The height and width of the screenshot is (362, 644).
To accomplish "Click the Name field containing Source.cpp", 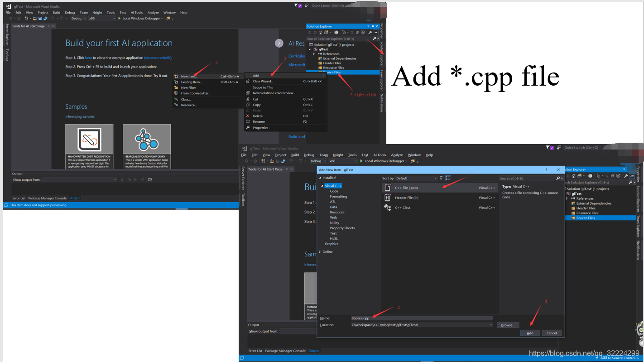I will pyautogui.click(x=421, y=318).
